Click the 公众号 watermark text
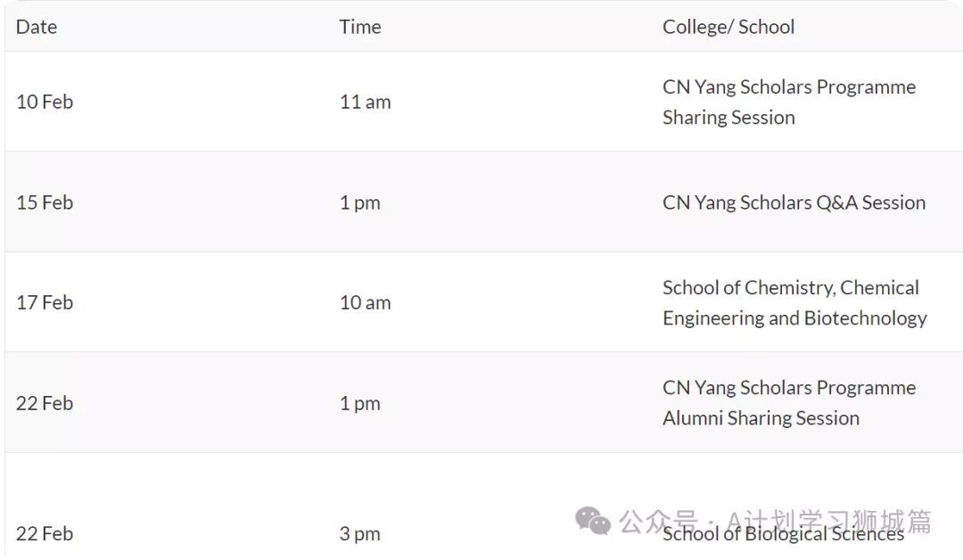This screenshot has height=560, width=963. 658,522
